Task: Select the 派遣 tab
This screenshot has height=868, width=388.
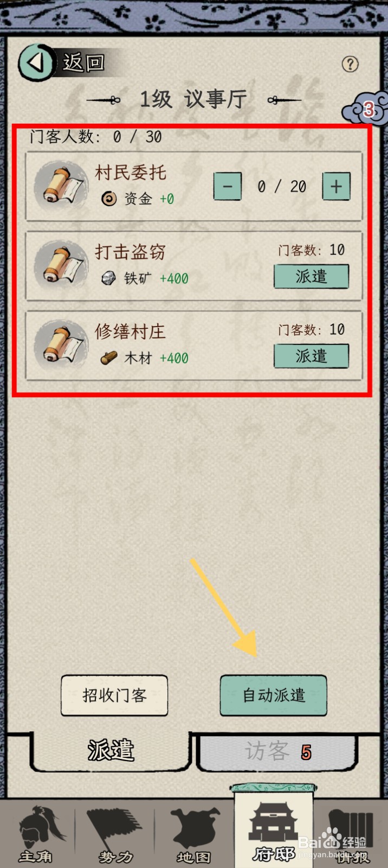Action: click(x=111, y=751)
